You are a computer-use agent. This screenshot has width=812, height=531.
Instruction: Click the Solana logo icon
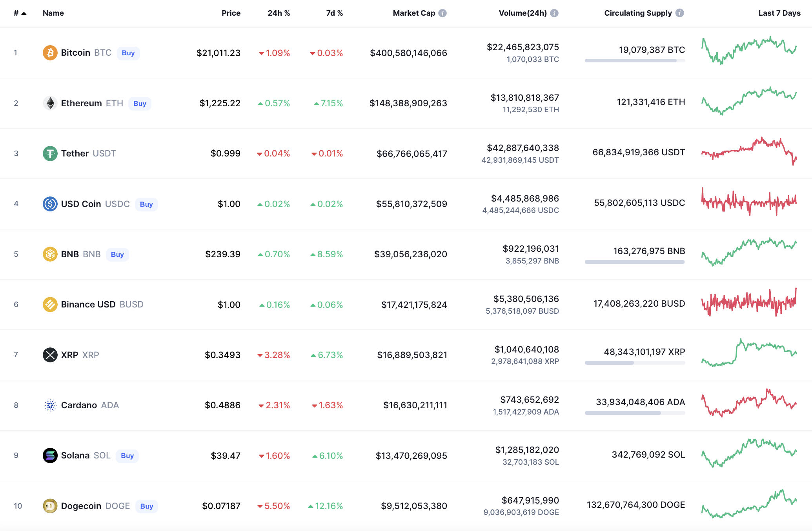coord(50,455)
